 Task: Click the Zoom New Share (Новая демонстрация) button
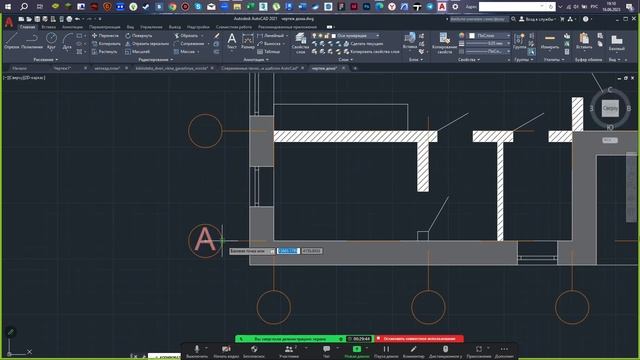(x=357, y=351)
